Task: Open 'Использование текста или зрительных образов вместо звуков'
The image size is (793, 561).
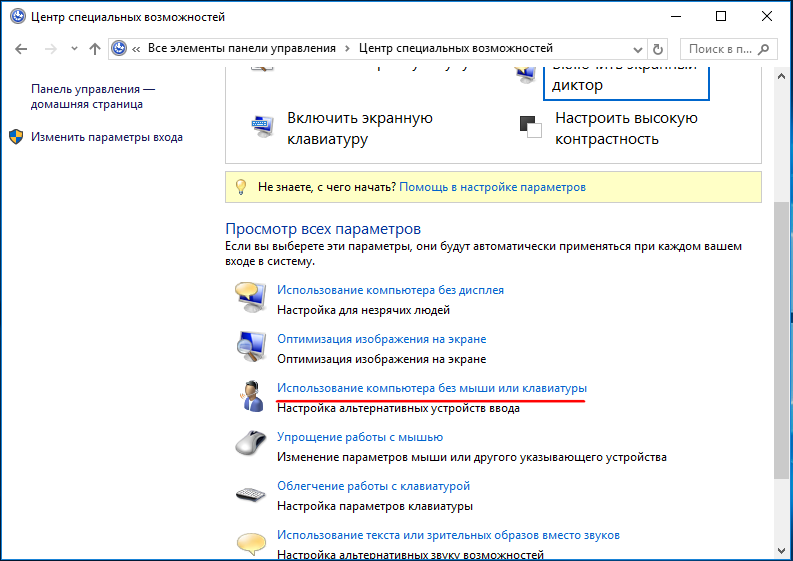Action: tap(448, 535)
